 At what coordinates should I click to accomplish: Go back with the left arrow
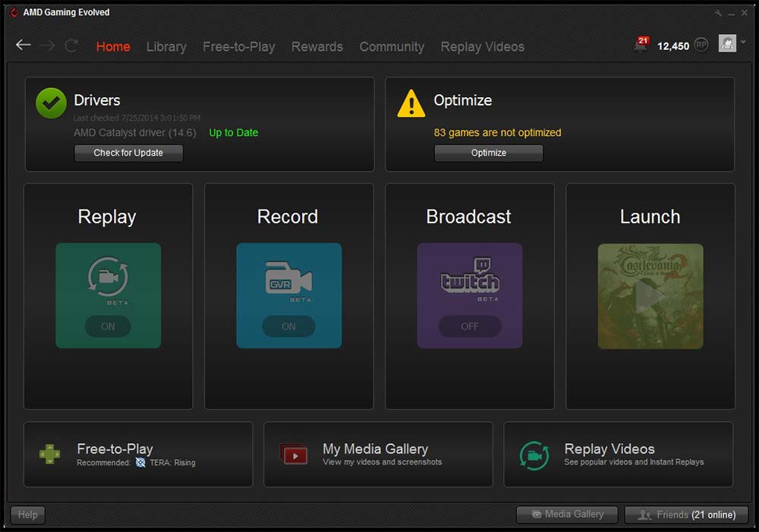24,46
